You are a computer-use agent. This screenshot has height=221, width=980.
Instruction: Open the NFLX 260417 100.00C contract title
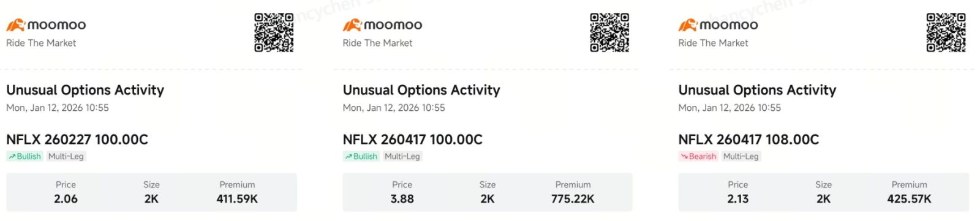(413, 140)
